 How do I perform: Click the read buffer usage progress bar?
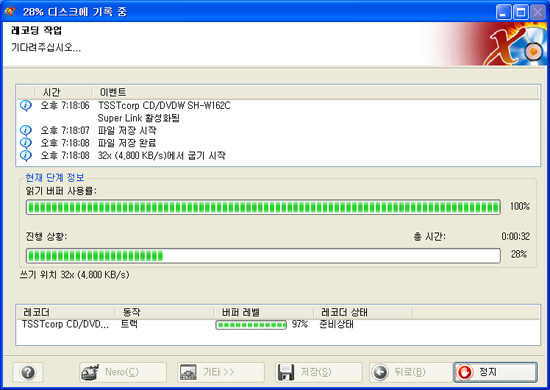[263, 207]
